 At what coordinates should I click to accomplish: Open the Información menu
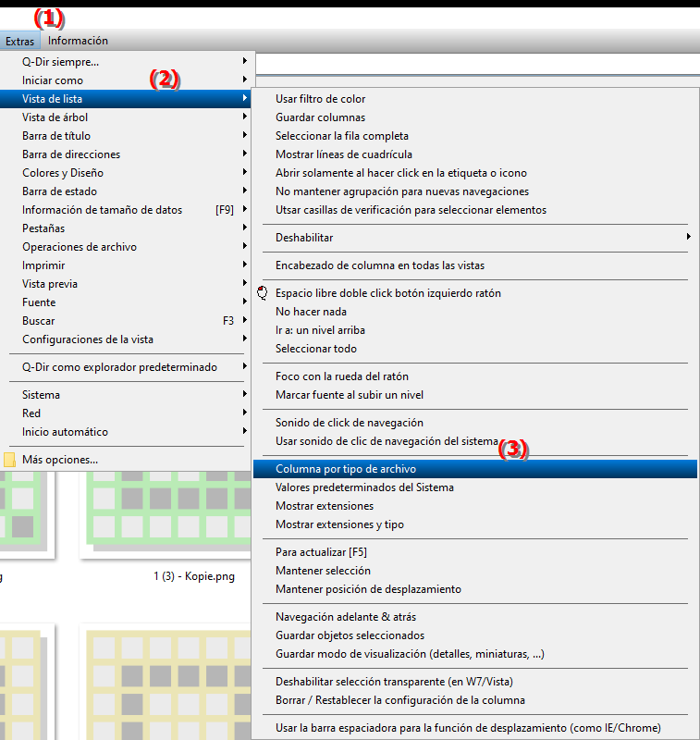tap(78, 41)
